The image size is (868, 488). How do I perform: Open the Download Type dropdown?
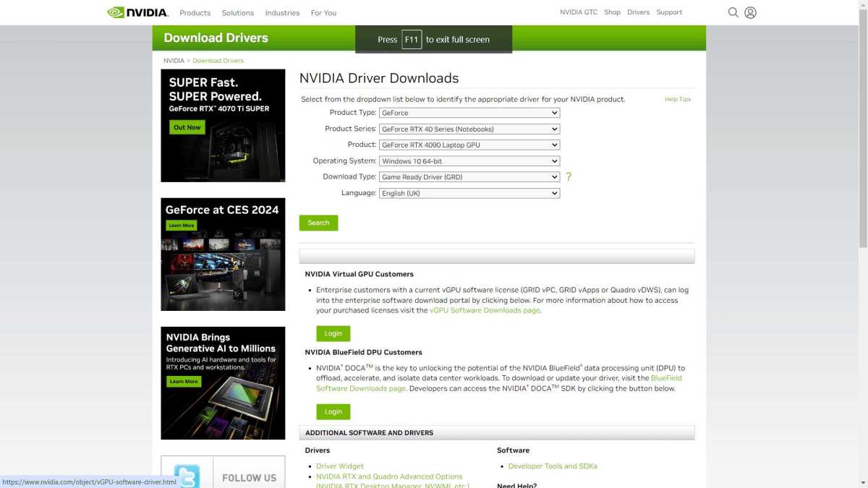[x=469, y=176]
